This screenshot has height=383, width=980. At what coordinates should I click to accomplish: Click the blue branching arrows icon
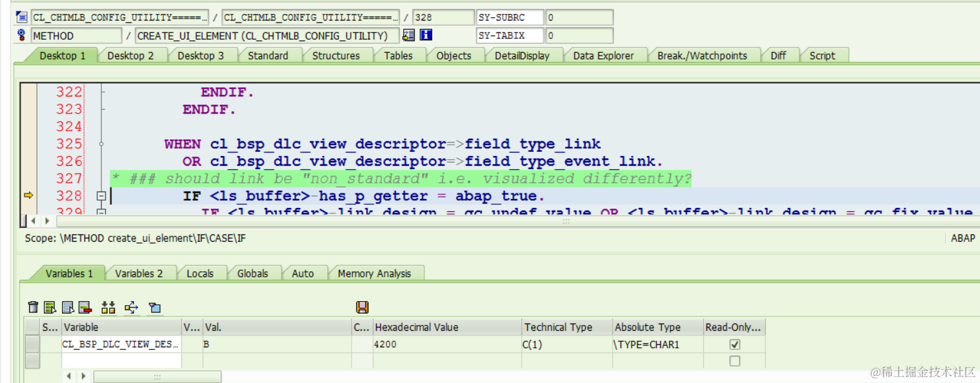pos(132,307)
